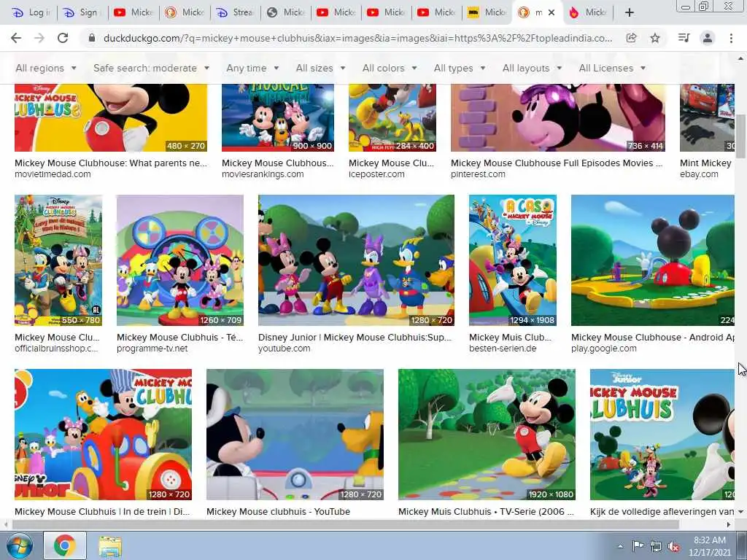
Task: Click the muted volume tray icon
Action: 673,546
